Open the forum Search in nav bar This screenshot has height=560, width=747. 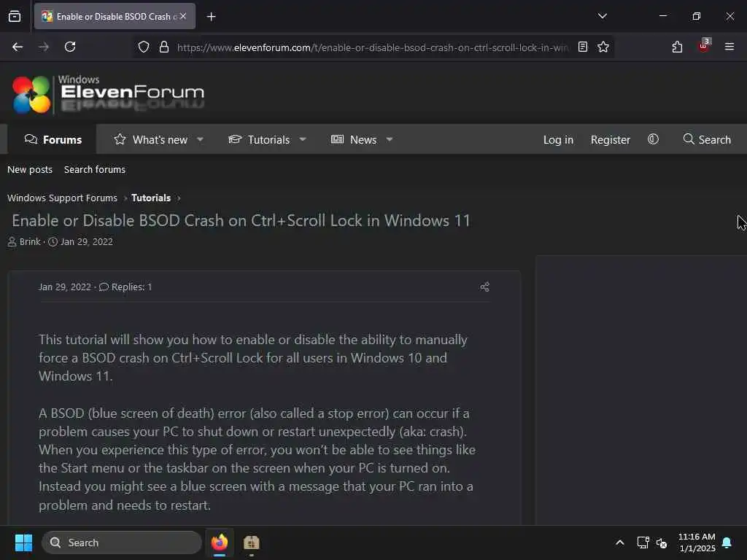[707, 139]
